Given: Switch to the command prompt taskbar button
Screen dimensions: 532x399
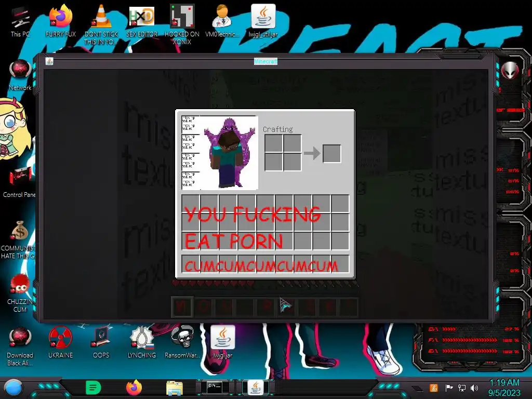Looking at the screenshot, I should [x=215, y=387].
